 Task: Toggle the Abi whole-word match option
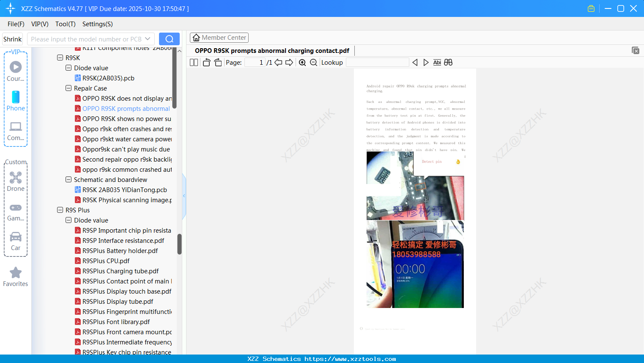(437, 63)
